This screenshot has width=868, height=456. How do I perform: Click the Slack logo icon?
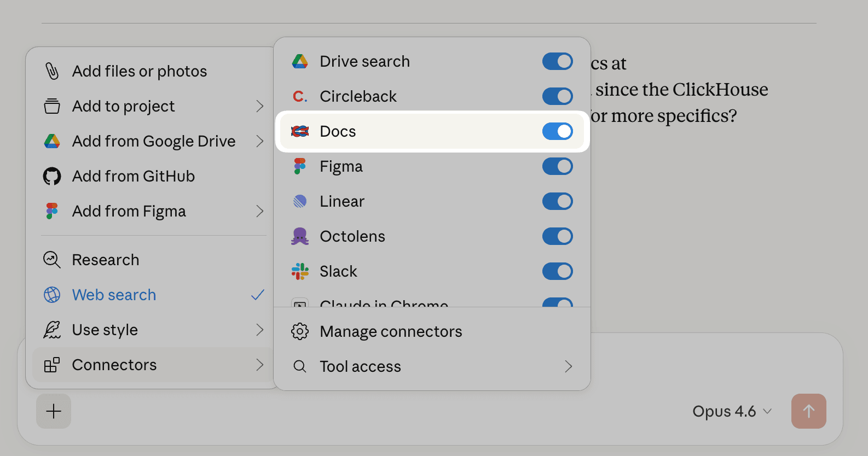click(300, 271)
